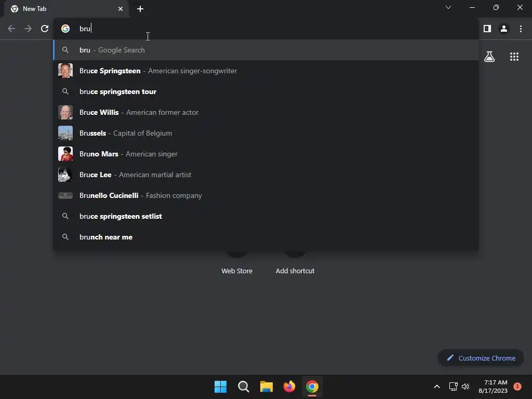Open the Chrome side panel icon
The height and width of the screenshot is (399, 532).
tap(487, 29)
